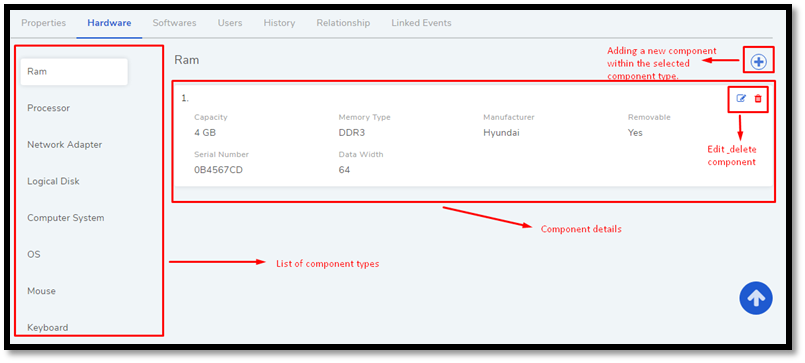Switch to Linked Events tab

[421, 23]
